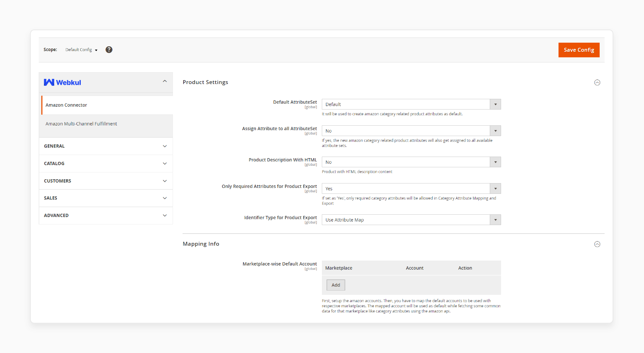The image size is (644, 353).
Task: Open Product Description With HTML dropdown
Action: [411, 162]
